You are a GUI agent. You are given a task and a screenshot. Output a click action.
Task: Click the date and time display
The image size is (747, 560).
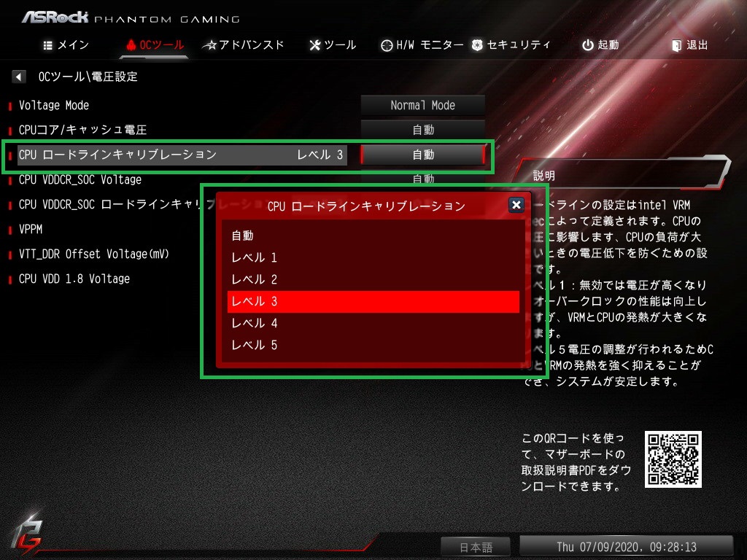pyautogui.click(x=626, y=547)
